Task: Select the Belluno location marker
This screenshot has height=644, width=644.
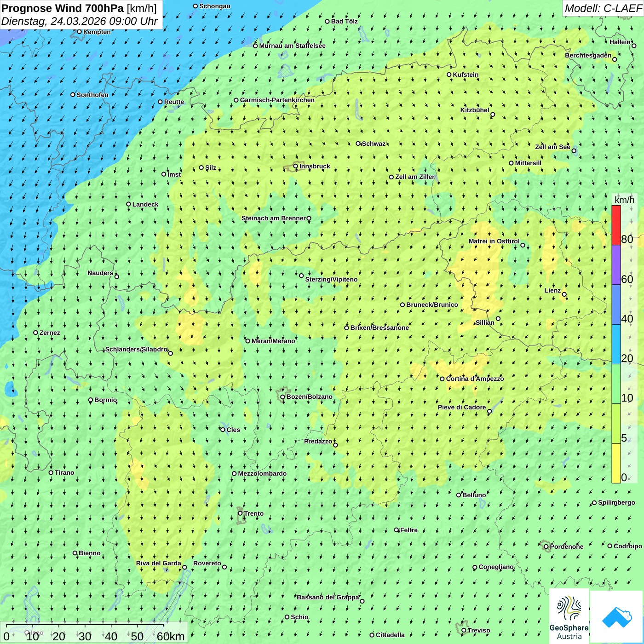Action: coord(459,495)
